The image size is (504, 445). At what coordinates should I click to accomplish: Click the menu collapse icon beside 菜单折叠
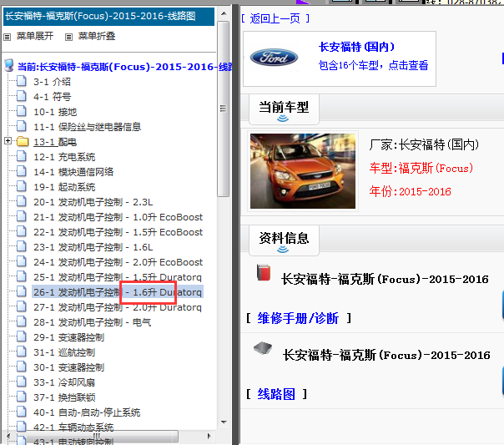point(68,37)
